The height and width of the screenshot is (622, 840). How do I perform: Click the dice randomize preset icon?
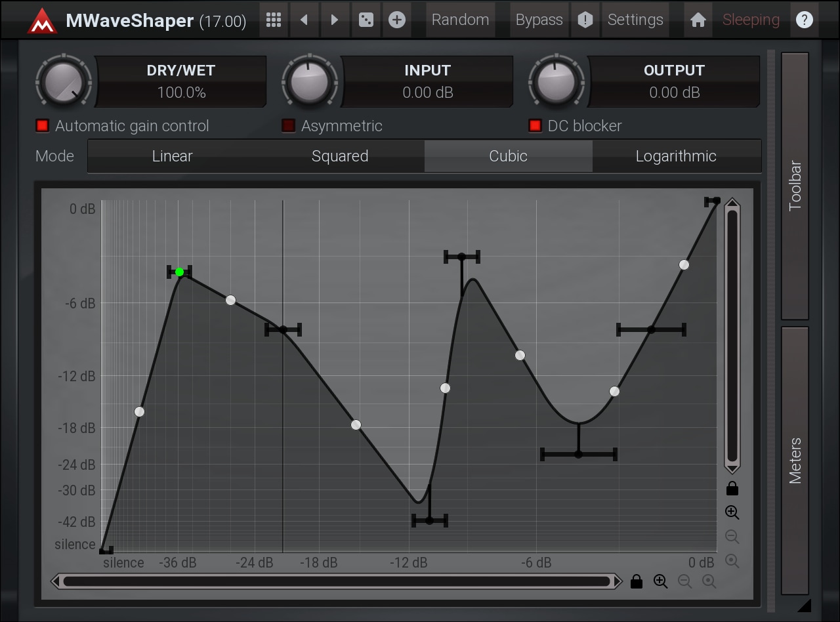click(365, 20)
